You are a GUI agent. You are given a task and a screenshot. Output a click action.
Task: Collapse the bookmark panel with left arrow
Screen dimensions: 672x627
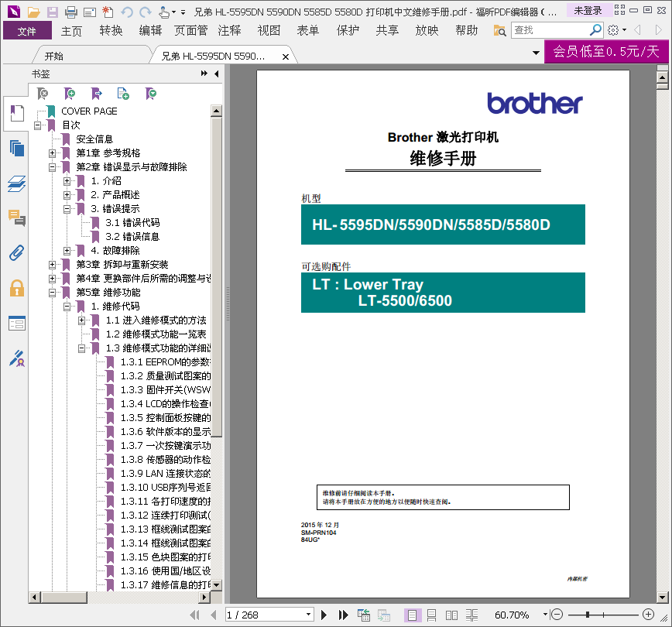click(217, 74)
